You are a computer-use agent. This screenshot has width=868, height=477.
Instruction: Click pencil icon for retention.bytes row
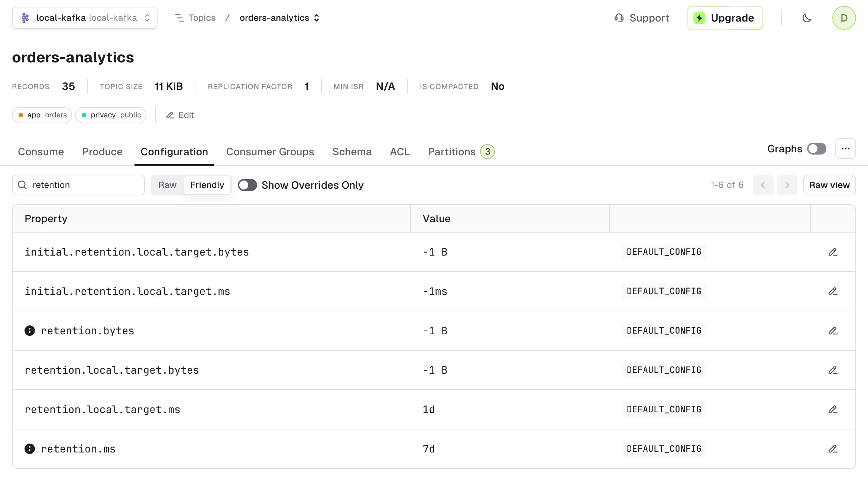(833, 331)
